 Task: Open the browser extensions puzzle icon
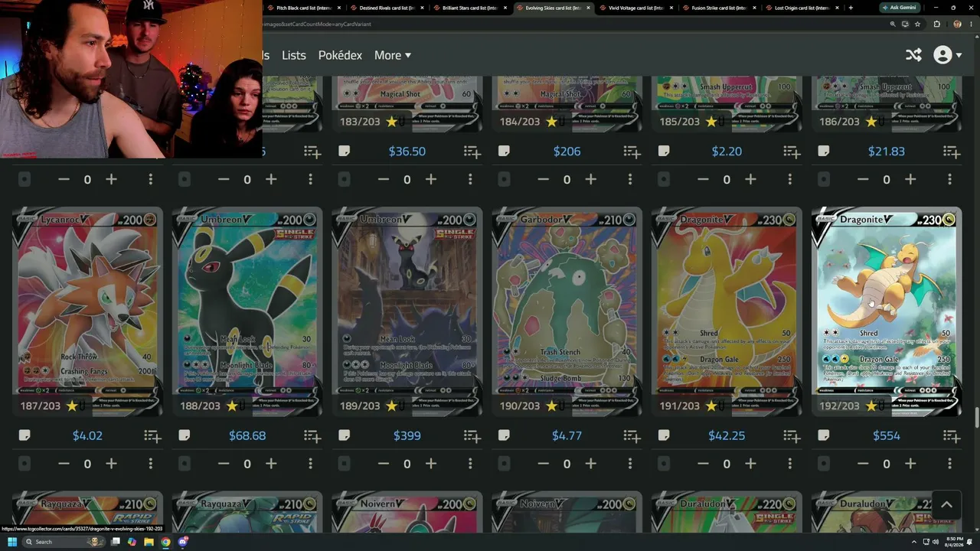coord(936,24)
